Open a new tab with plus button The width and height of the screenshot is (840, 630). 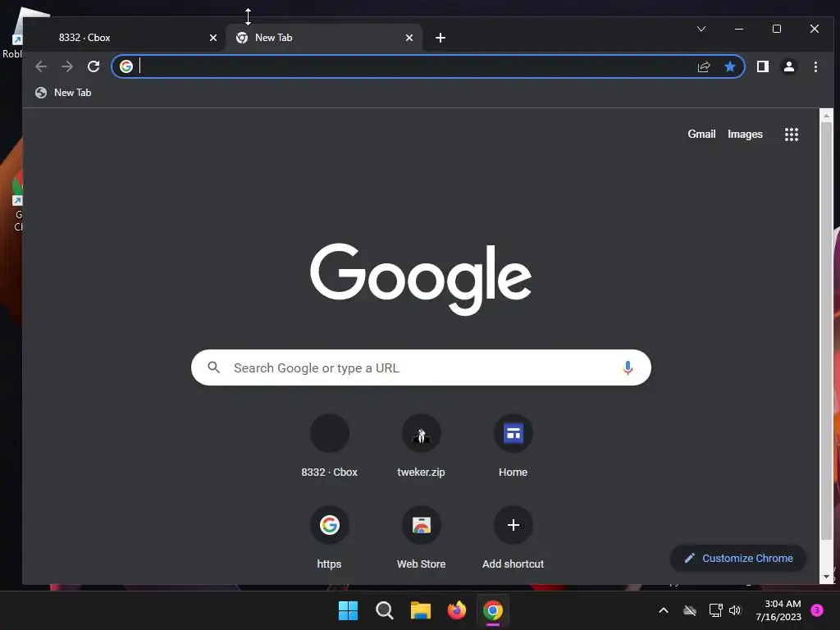(441, 38)
